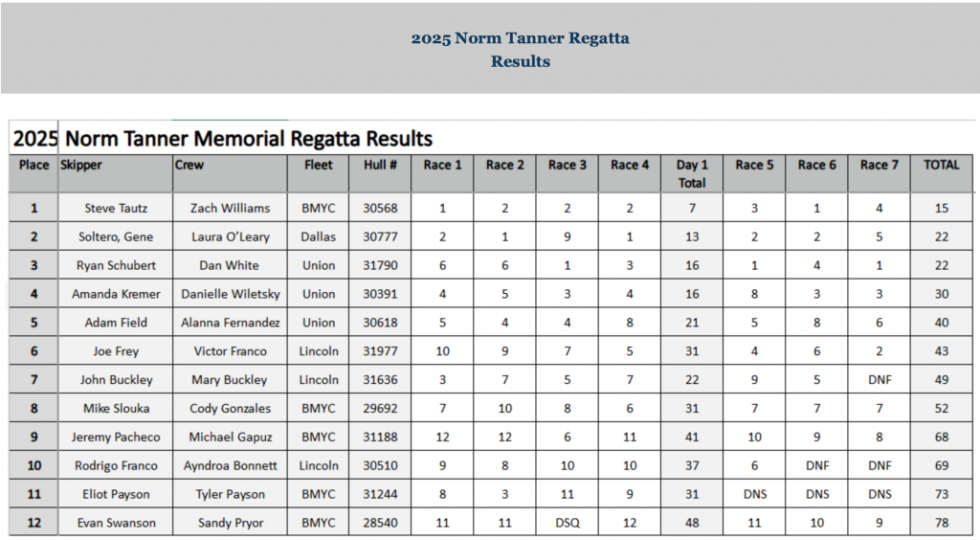
Task: Select hull number 30777
Action: (x=380, y=236)
